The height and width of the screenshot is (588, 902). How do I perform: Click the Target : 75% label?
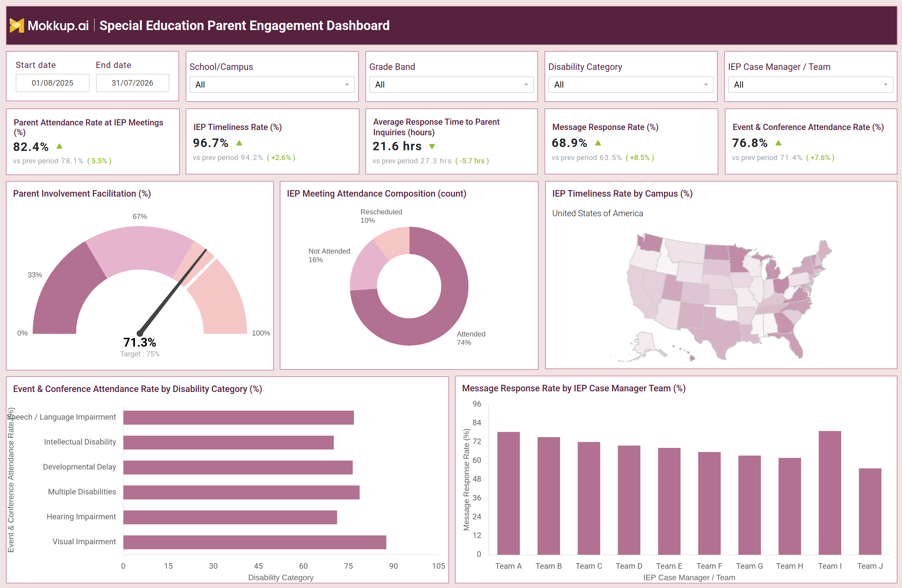coord(140,354)
